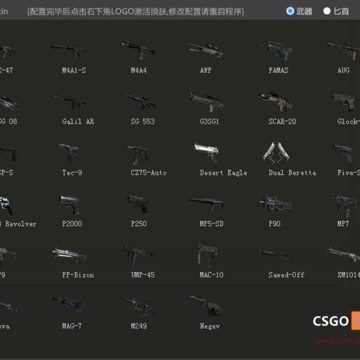This screenshot has width=360, height=360.
Task: Select the M249 machine gun icon
Action: tap(138, 305)
